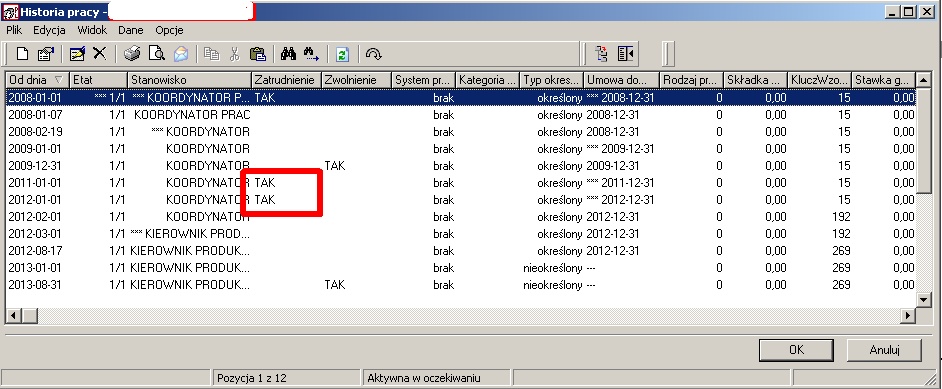Click the printer icon

(x=132, y=54)
